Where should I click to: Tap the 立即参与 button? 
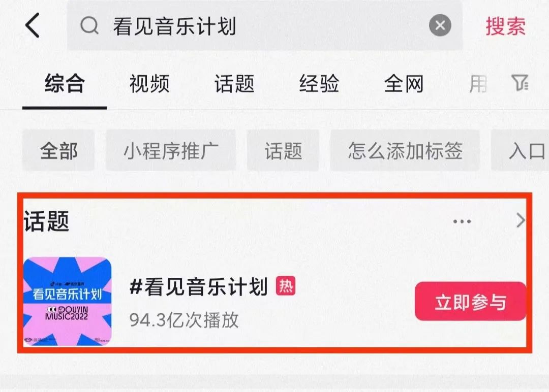pos(470,301)
